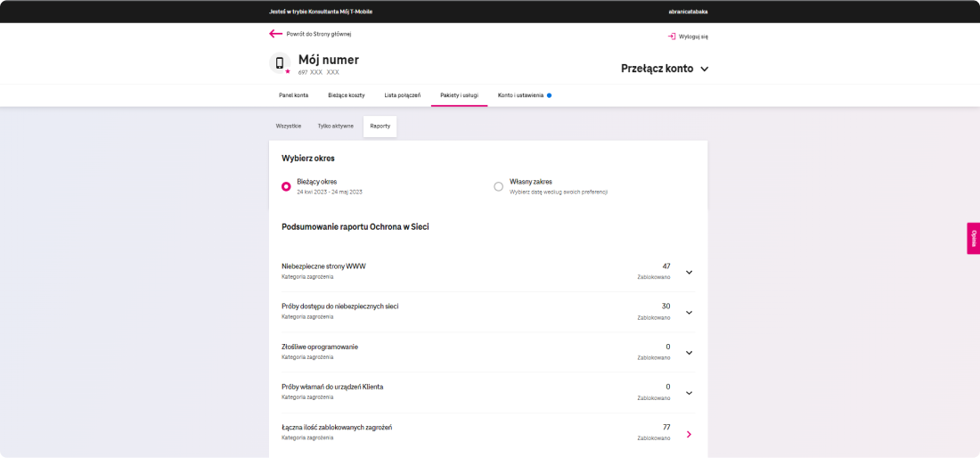Expand Niebezpieczne strony WWW row
Image resolution: width=980 pixels, height=458 pixels.
(689, 272)
